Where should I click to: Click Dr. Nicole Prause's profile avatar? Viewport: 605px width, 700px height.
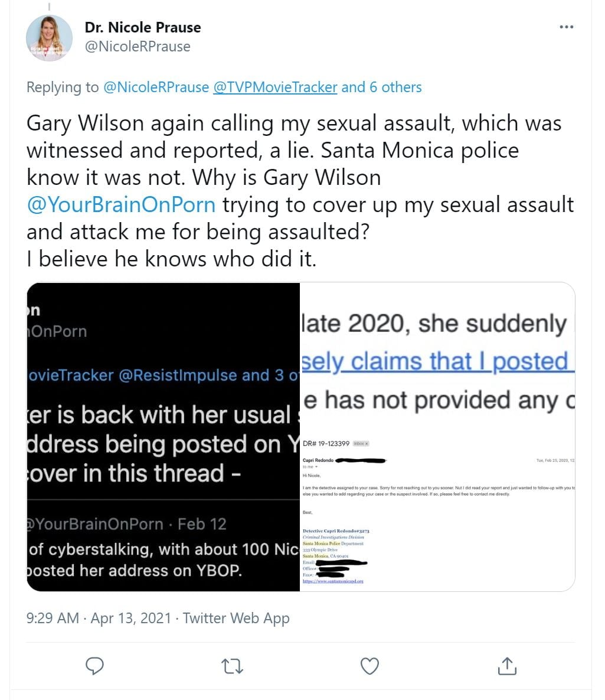pyautogui.click(x=49, y=38)
